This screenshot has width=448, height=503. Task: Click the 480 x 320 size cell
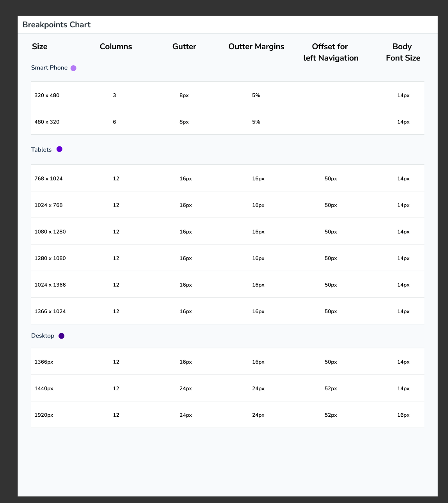point(47,122)
